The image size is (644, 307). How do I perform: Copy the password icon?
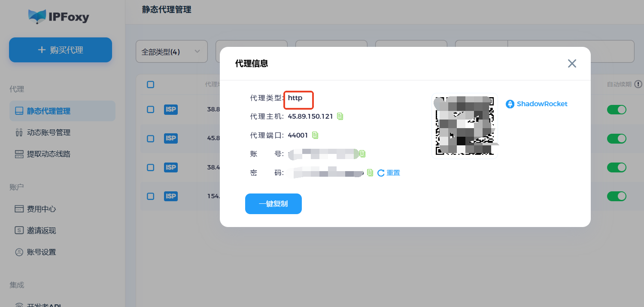coord(370,172)
